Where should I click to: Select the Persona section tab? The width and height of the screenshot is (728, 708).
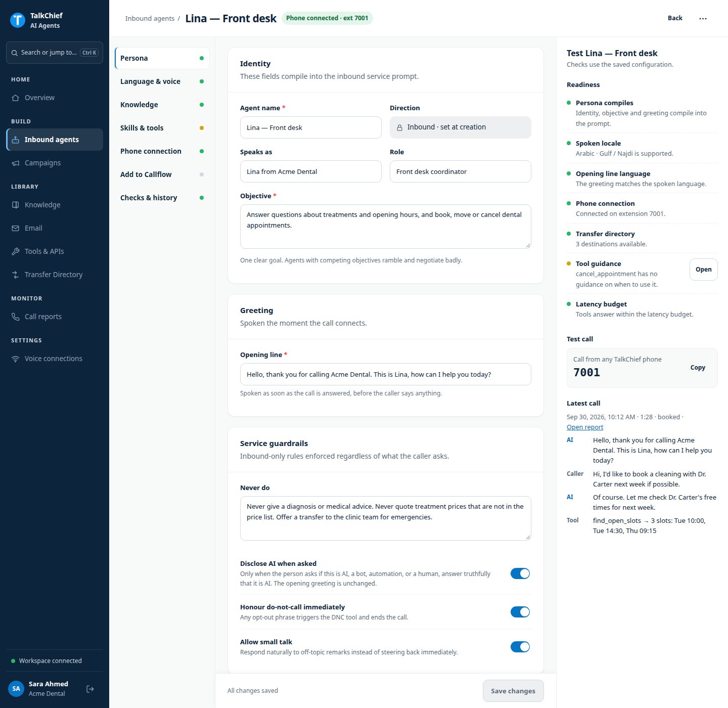coord(162,58)
